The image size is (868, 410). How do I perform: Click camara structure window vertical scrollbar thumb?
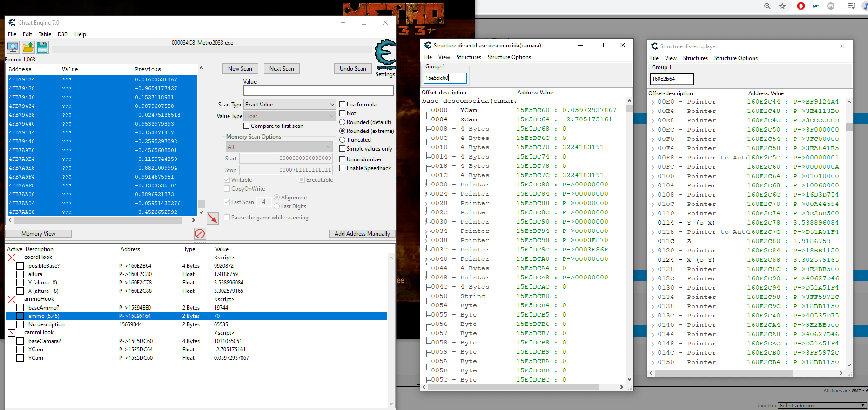click(x=629, y=109)
